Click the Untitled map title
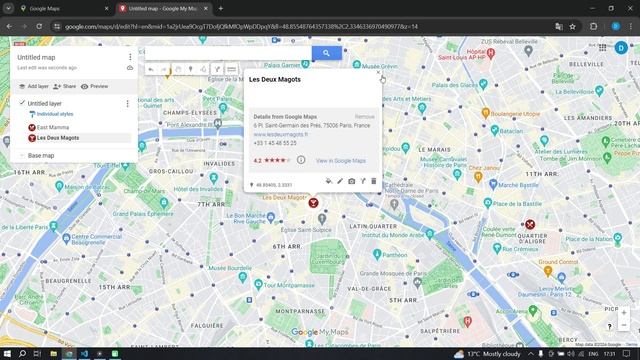The image size is (640, 360). pos(36,58)
